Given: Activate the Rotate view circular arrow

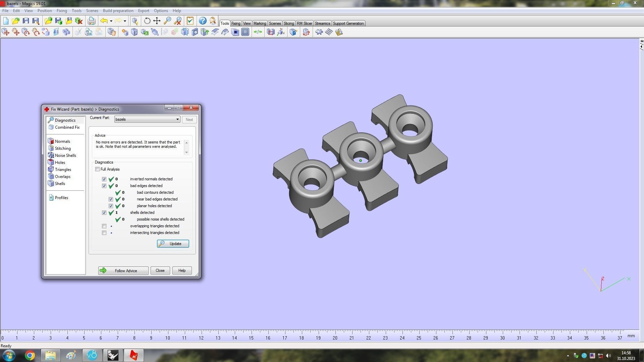Looking at the screenshot, I should point(147,21).
